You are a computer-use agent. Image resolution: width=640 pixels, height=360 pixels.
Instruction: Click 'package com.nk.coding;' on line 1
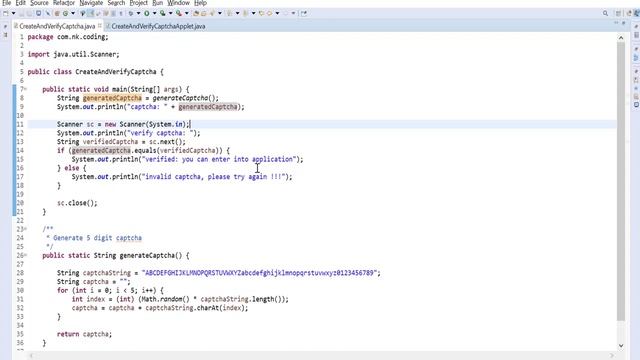pos(68,37)
